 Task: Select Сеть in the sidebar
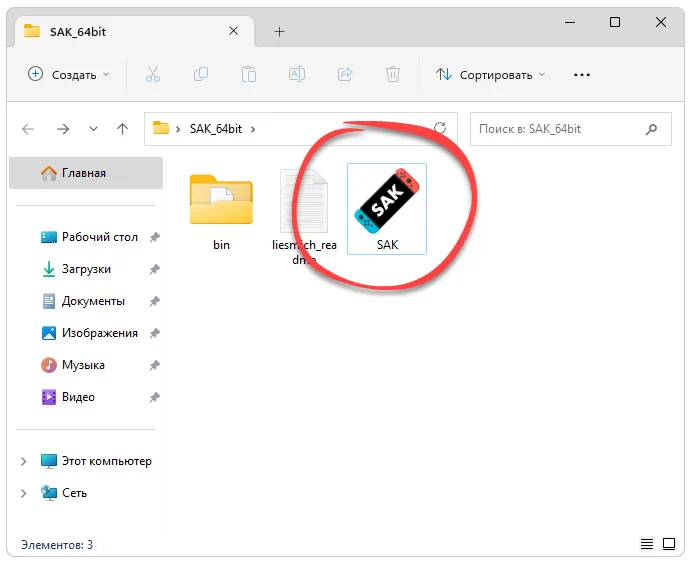[64, 493]
